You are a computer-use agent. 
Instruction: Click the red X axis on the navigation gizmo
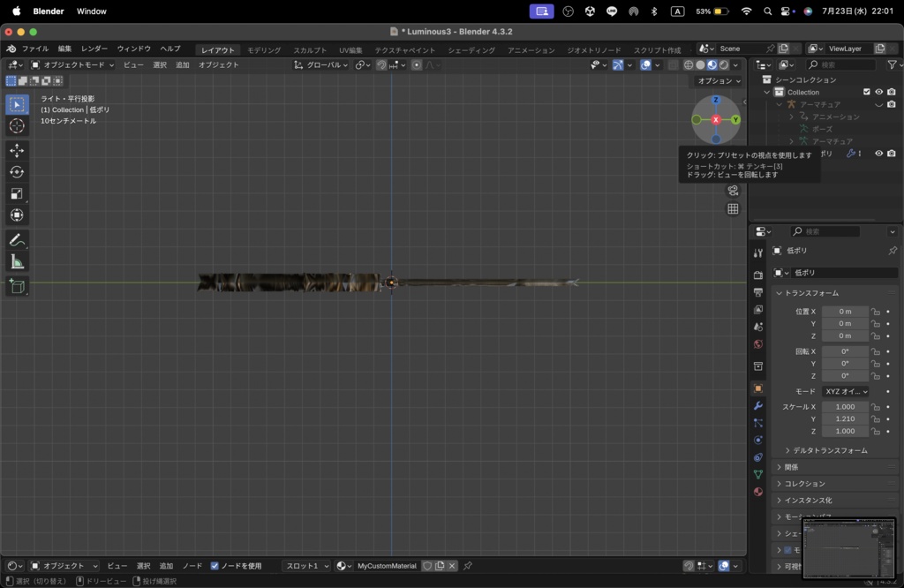click(x=715, y=120)
